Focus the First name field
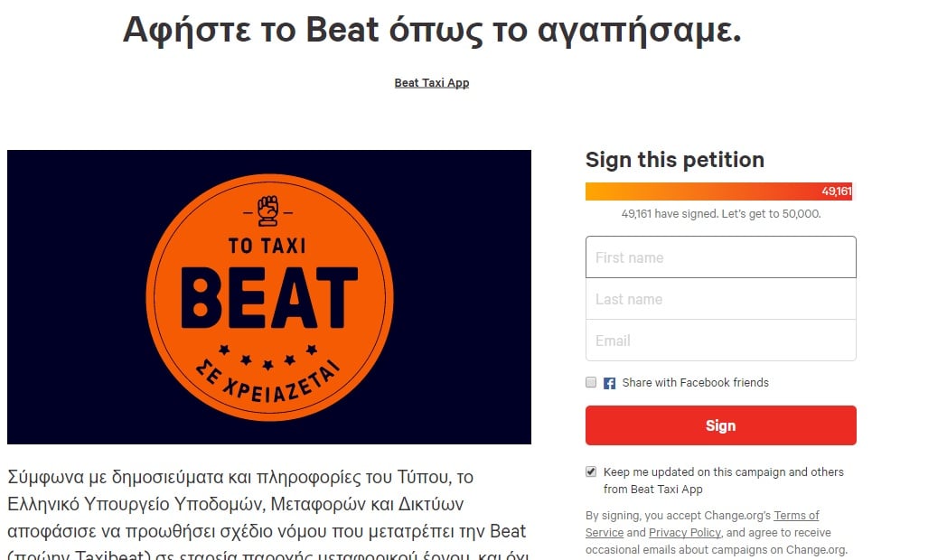This screenshot has width=947, height=560. click(x=720, y=257)
